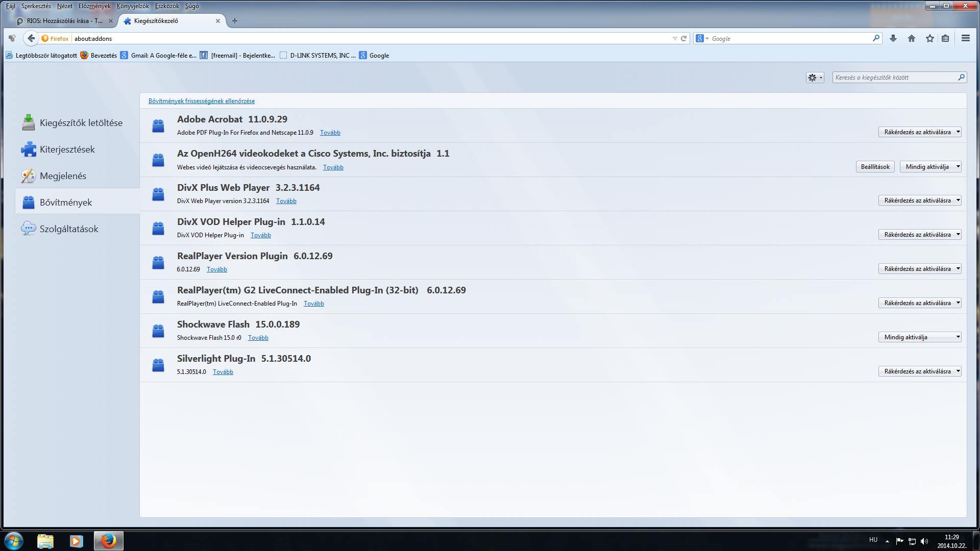Launch media player from taskbar

pos(77,541)
